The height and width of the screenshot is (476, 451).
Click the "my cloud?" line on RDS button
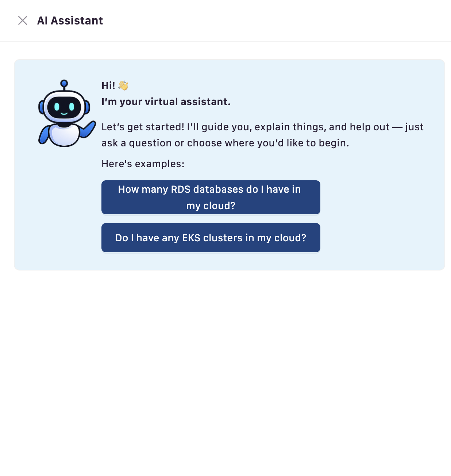[211, 206]
